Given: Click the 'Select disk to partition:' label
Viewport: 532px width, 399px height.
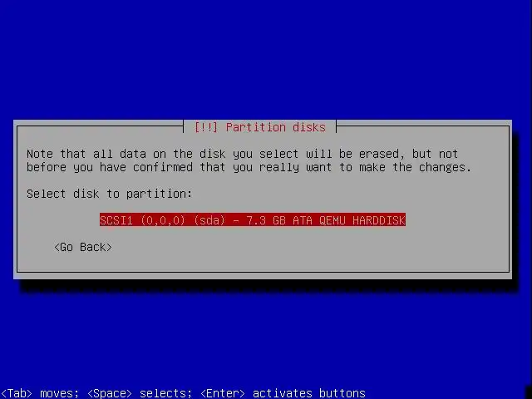Looking at the screenshot, I should pyautogui.click(x=109, y=194).
